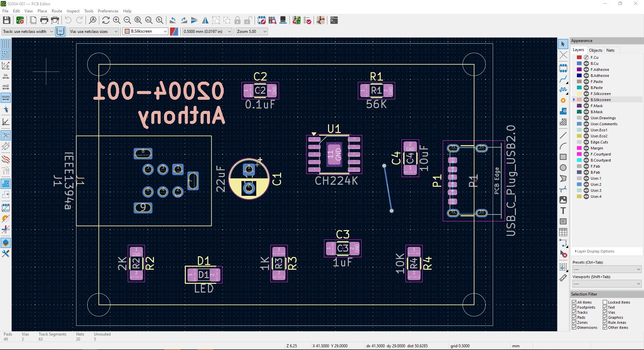
Task: Uncheck the Footprints selection filter
Action: click(x=574, y=307)
